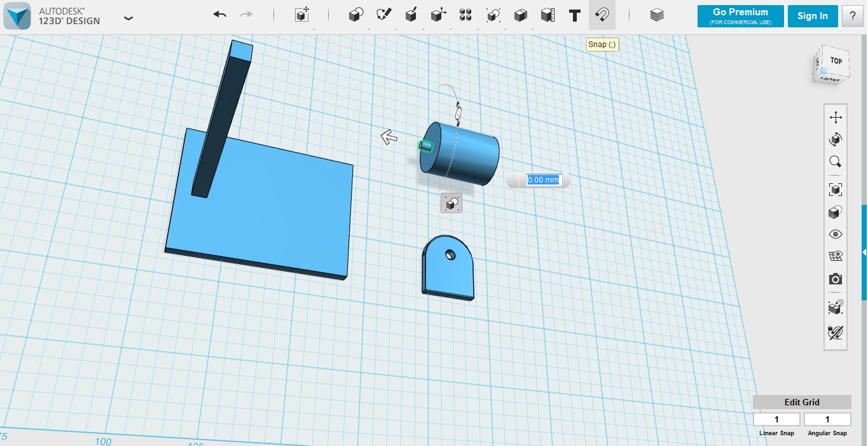Activate the Snap magnet tool
Viewport: 868px width, 446px height.
[602, 15]
